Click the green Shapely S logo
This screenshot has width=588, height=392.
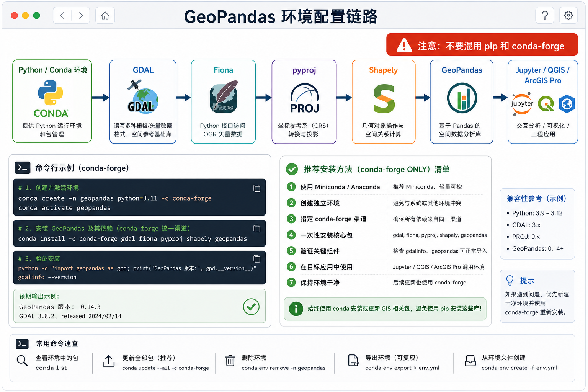tap(384, 99)
